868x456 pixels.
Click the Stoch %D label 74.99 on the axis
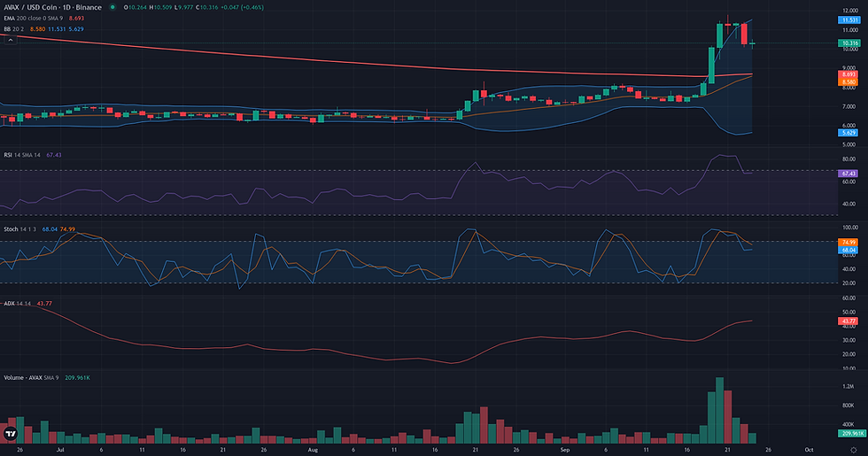849,243
